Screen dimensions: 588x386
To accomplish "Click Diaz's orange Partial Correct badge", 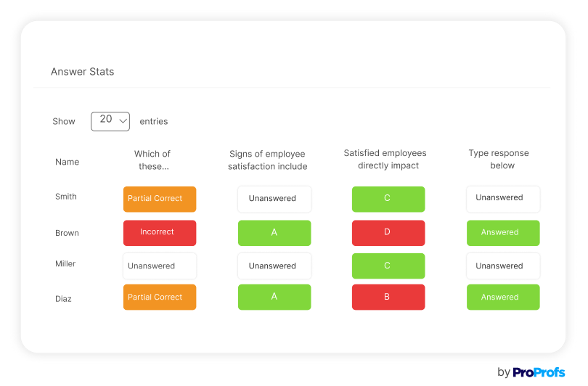I will point(160,297).
